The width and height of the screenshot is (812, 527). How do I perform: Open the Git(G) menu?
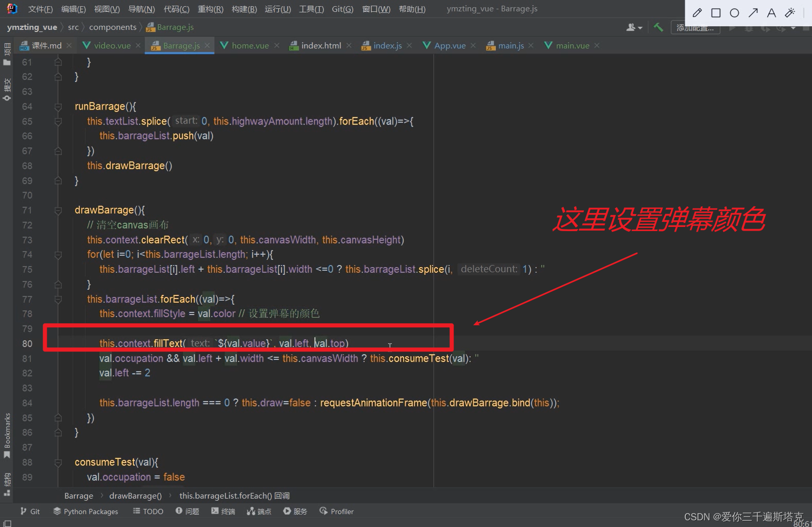342,9
